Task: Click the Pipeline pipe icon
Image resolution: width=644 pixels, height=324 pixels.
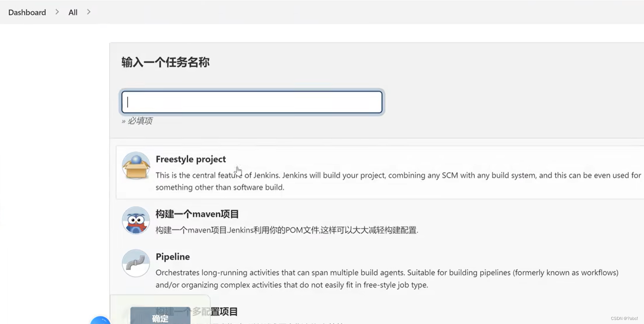Action: tap(136, 263)
